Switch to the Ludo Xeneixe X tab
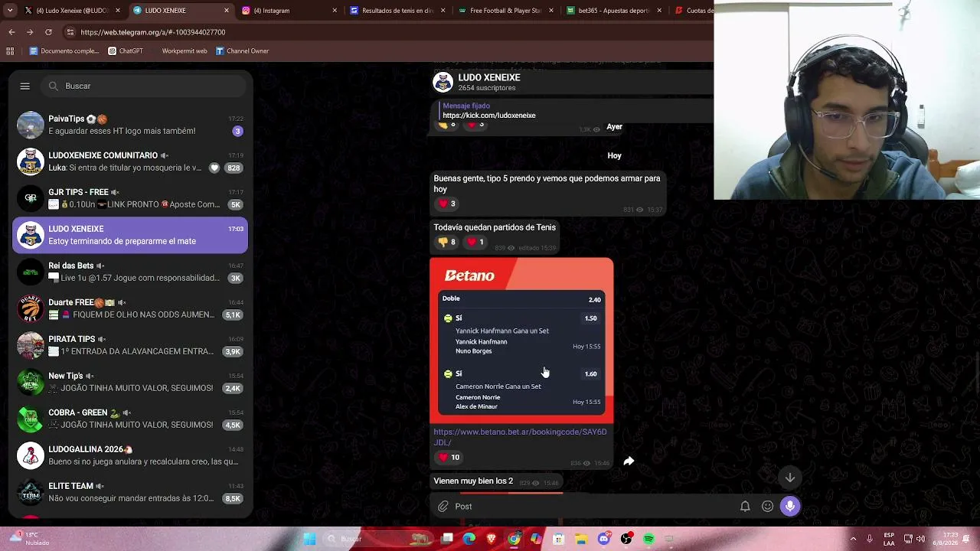The image size is (980, 551). (72, 11)
